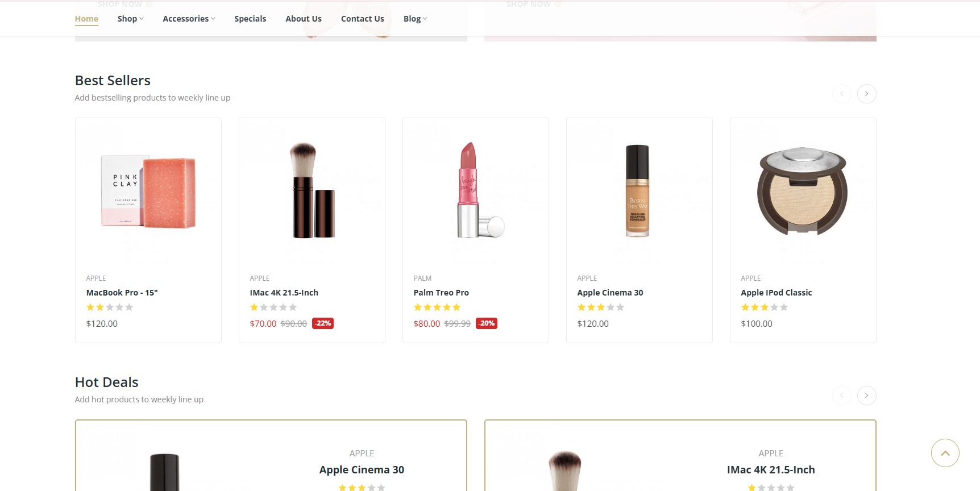Click the crossed-out $90.00 price
Image resolution: width=980 pixels, height=491 pixels.
pyautogui.click(x=294, y=324)
